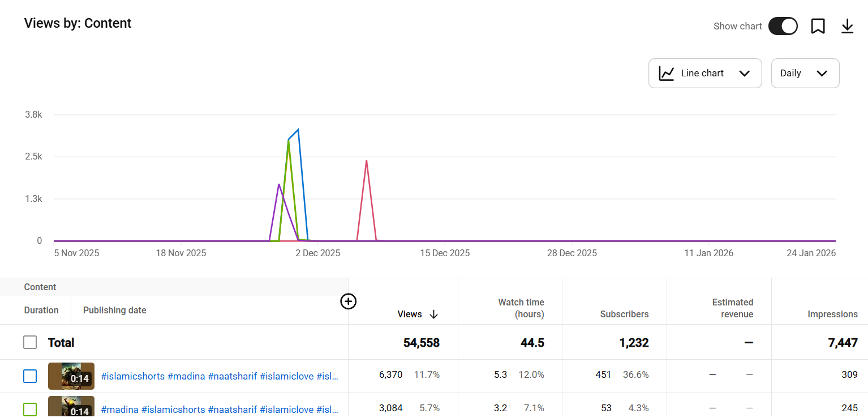Click the plus icon to add metric

[348, 301]
